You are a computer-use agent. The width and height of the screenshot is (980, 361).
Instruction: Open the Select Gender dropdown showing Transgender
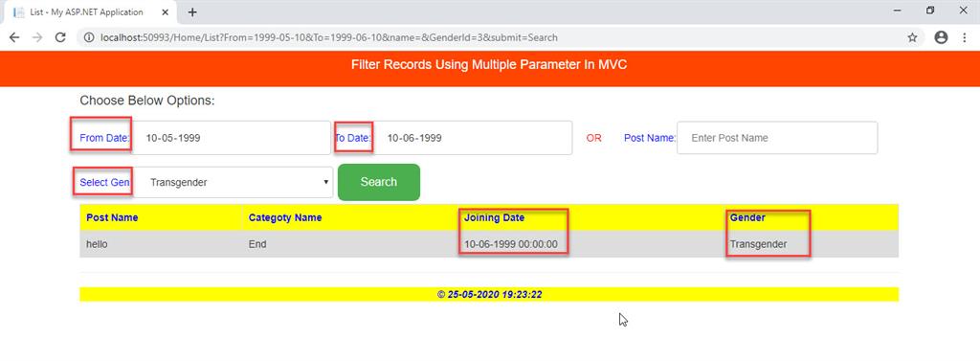(233, 182)
